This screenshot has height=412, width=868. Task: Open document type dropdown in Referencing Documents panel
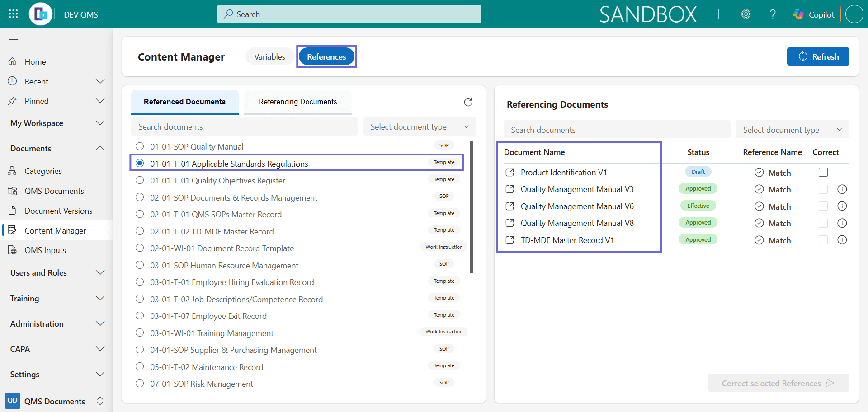coord(793,130)
